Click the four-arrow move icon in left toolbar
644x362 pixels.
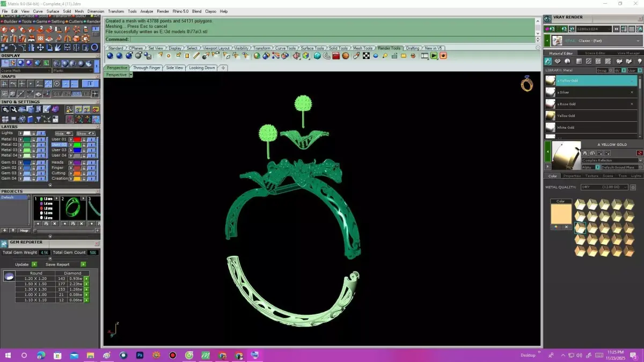tap(40, 48)
